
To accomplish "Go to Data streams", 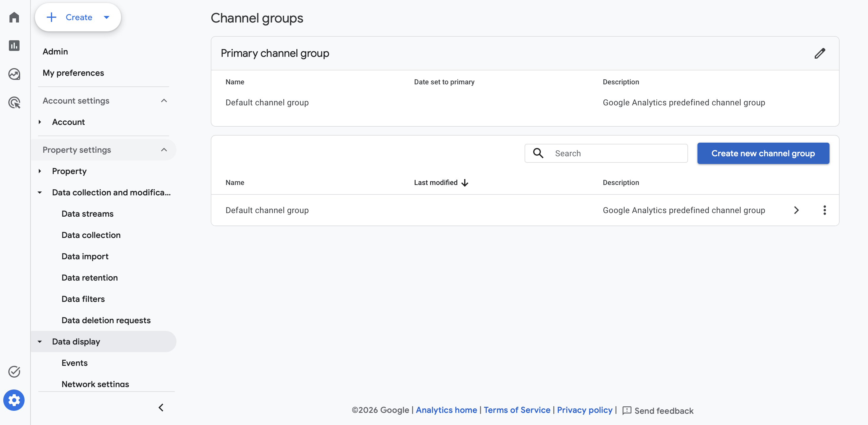I will (87, 214).
